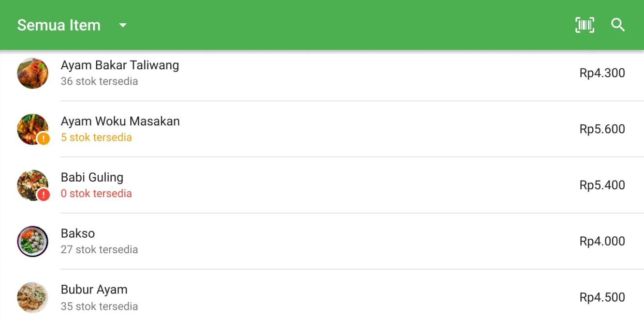Click the Rp4.000 price for Bakso
The width and height of the screenshot is (644, 322).
coord(602,241)
